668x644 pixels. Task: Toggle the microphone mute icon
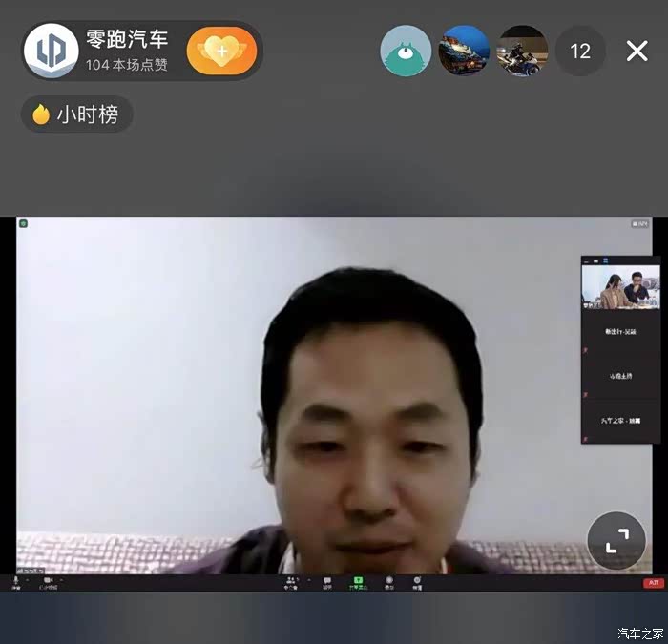(x=16, y=582)
